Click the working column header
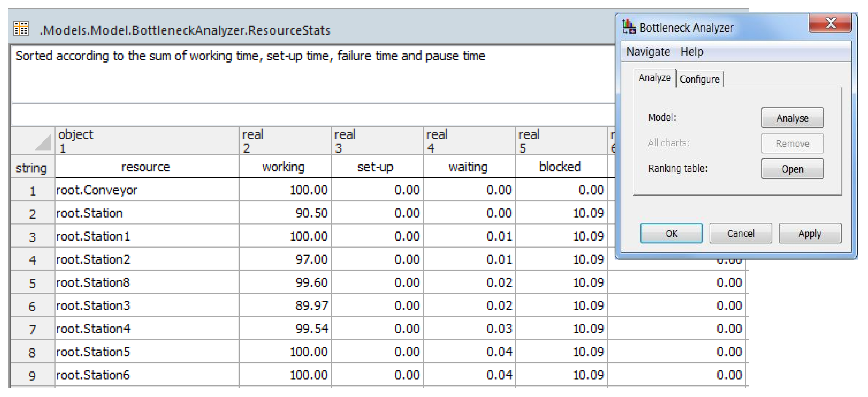The height and width of the screenshot is (397, 868). click(283, 167)
